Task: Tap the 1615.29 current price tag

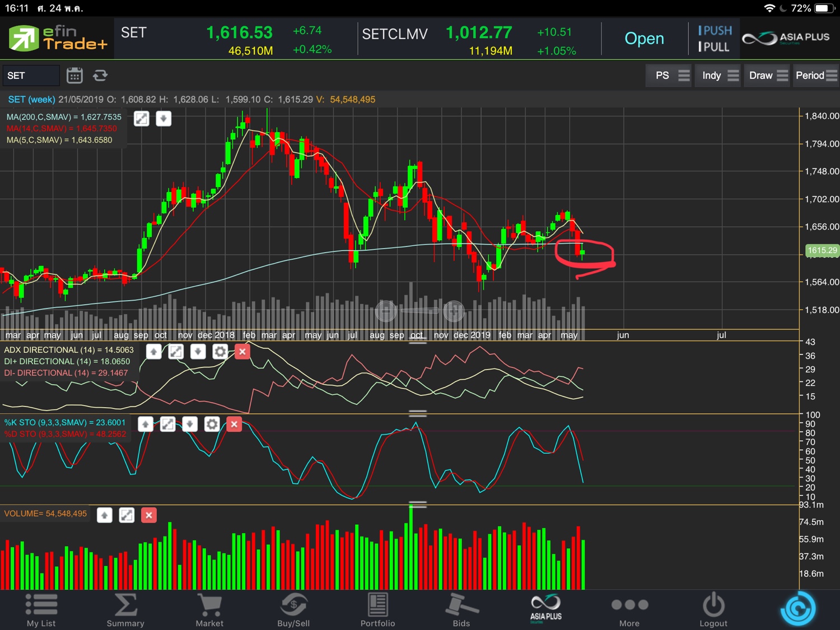Action: pos(822,251)
